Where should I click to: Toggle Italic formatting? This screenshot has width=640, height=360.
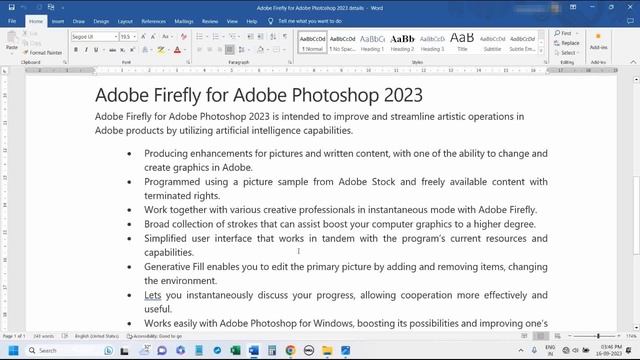point(86,50)
